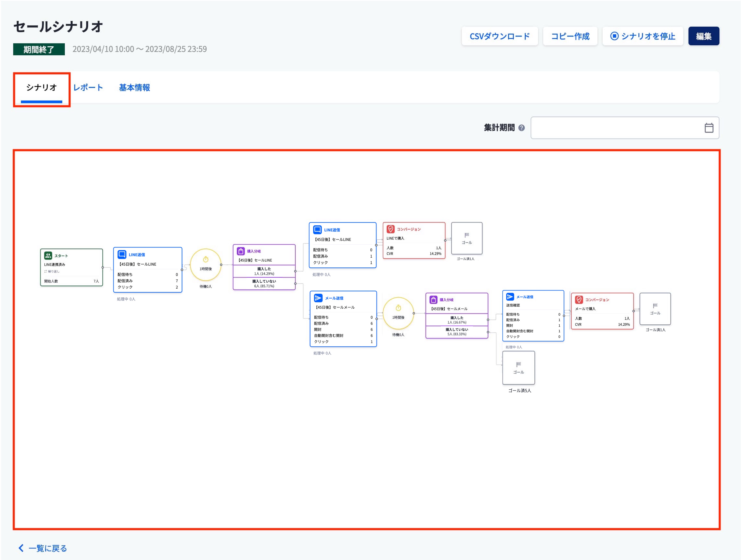Click the green Start node people icon
Image resolution: width=741 pixels, height=560 pixels.
tap(48, 255)
